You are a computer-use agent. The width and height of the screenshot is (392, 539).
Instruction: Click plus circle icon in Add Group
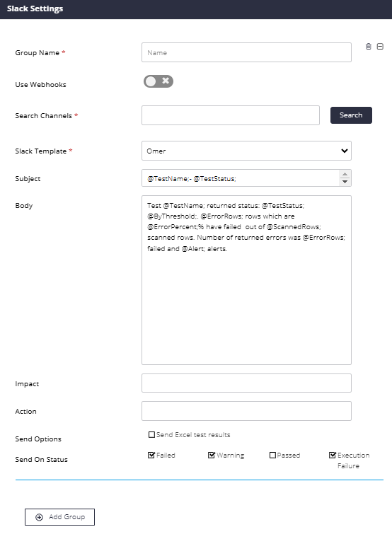39,517
